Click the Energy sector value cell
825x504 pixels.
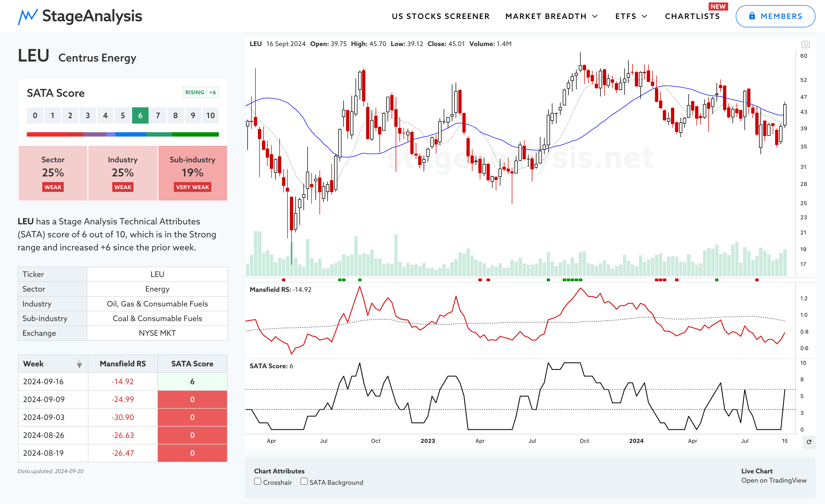pos(157,289)
